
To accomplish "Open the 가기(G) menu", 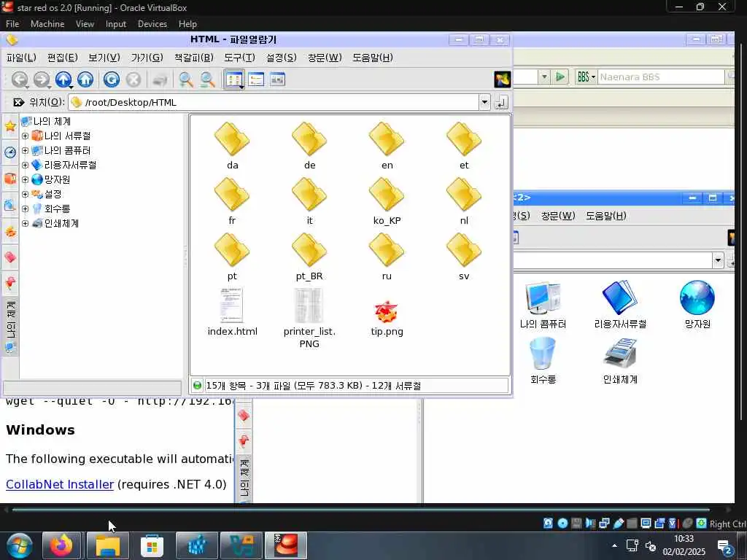I will (x=147, y=58).
